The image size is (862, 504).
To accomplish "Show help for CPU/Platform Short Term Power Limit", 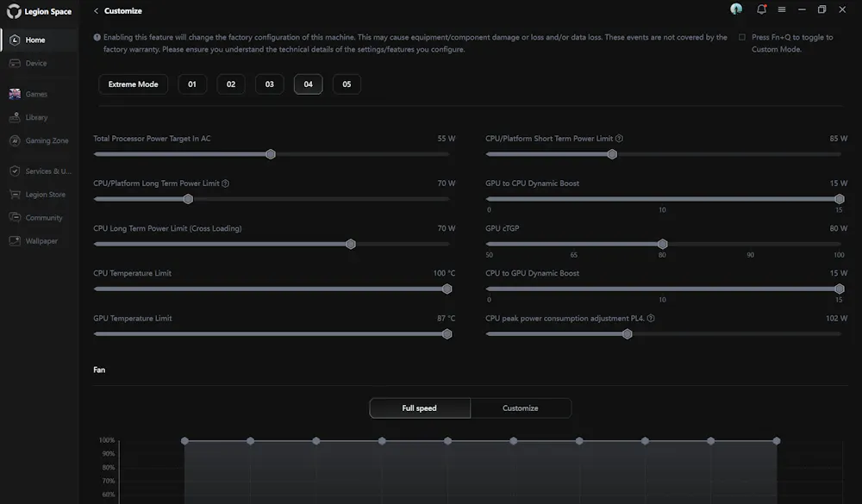I will 619,139.
